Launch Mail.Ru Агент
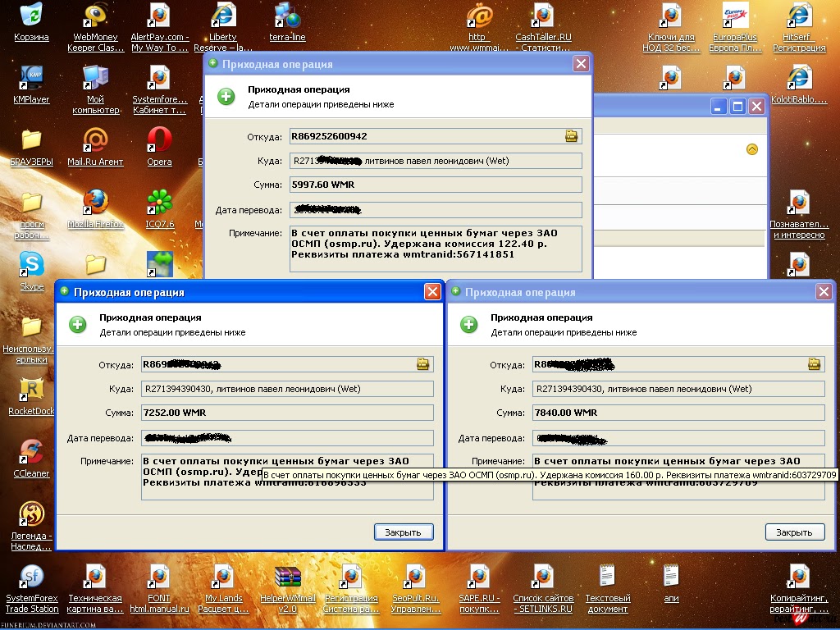Viewport: 840px width, 630px height. 95,146
